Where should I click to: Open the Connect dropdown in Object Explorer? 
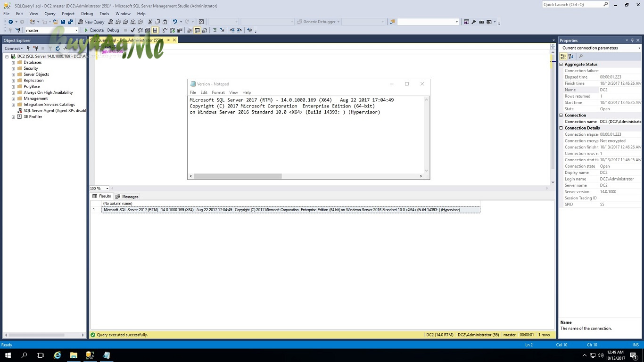click(x=13, y=48)
